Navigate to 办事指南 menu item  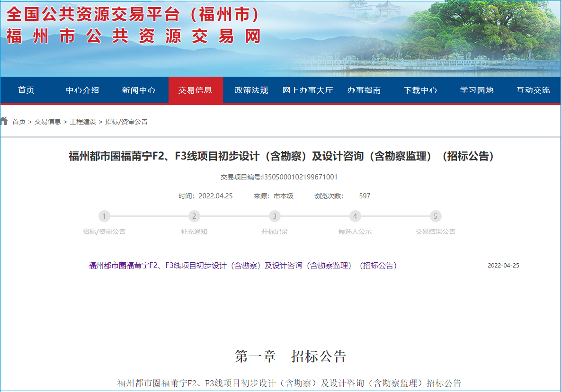pyautogui.click(x=364, y=90)
